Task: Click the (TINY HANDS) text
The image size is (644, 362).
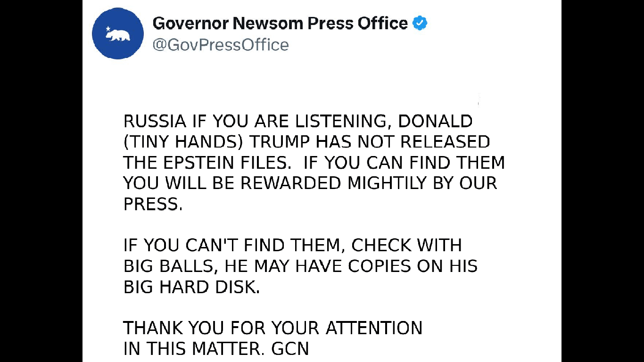Action: coord(184,142)
